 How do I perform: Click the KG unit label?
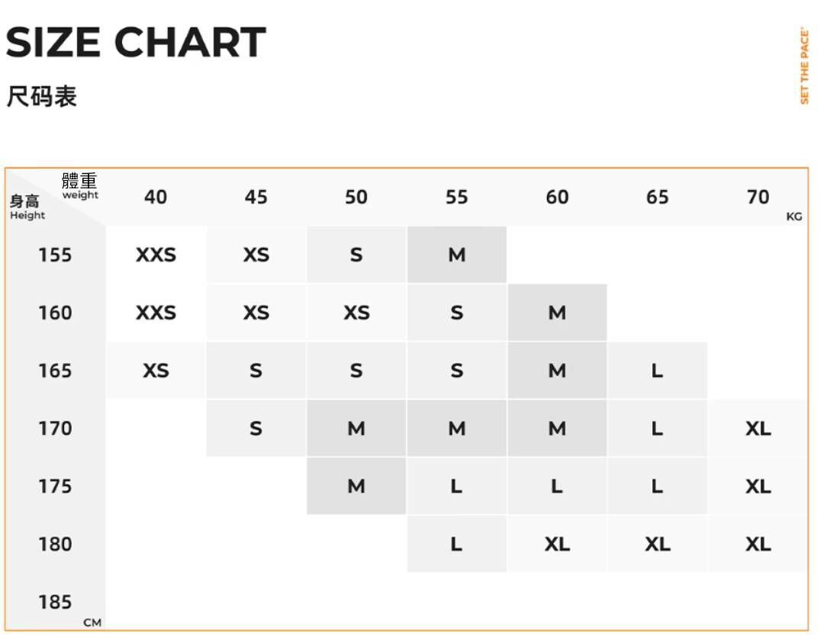(793, 217)
